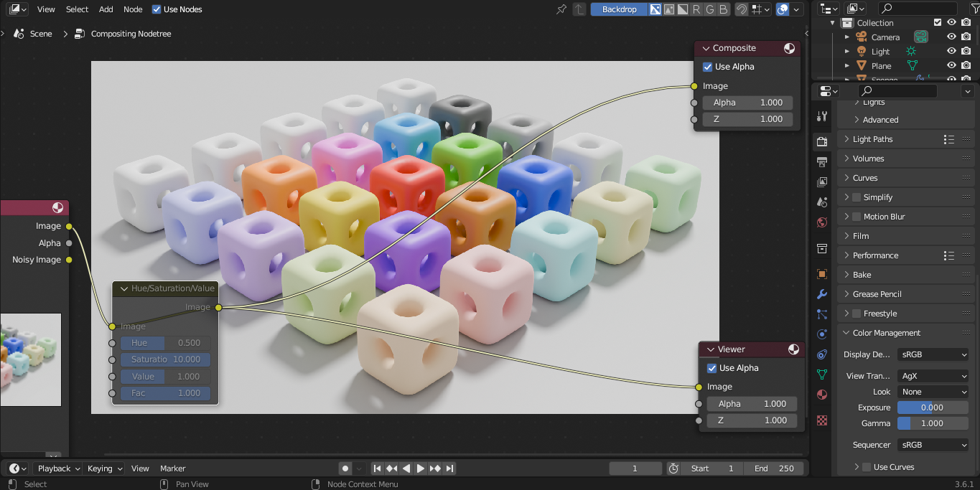The image size is (980, 490).
Task: Disable Plane in renders via camera icon
Action: (x=966, y=66)
